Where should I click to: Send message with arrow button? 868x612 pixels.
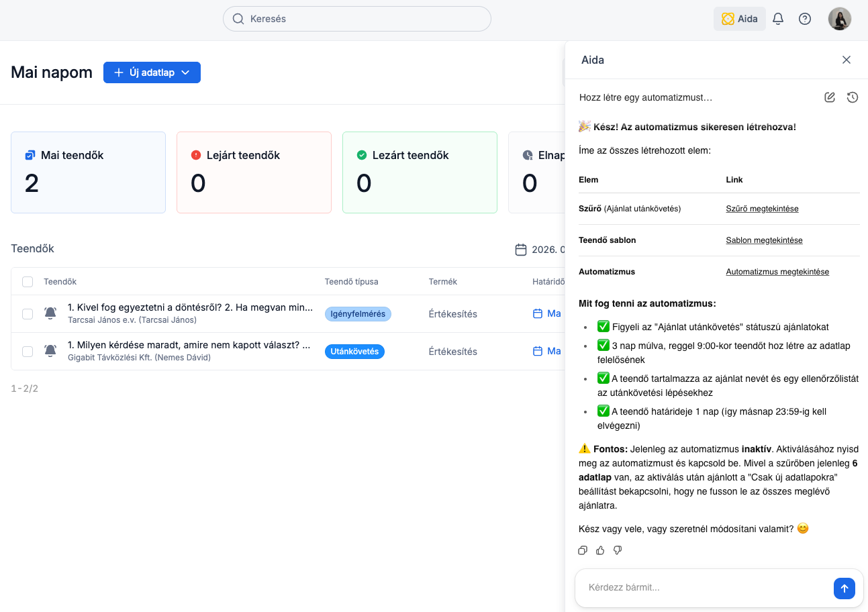tap(844, 589)
